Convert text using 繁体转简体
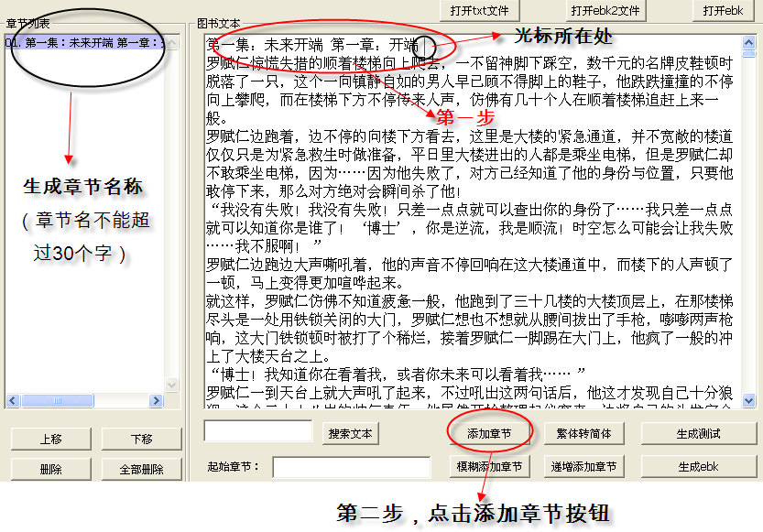 coord(584,433)
